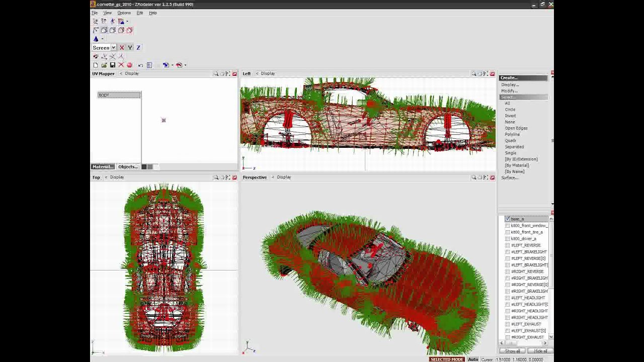Screen dimensions: 644x362
Task: Click the red X delete icon in bottom toolbar
Action: point(121,65)
